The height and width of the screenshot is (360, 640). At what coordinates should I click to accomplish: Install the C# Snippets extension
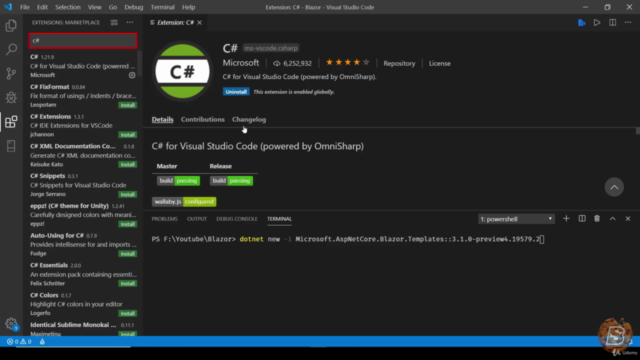pyautogui.click(x=127, y=194)
